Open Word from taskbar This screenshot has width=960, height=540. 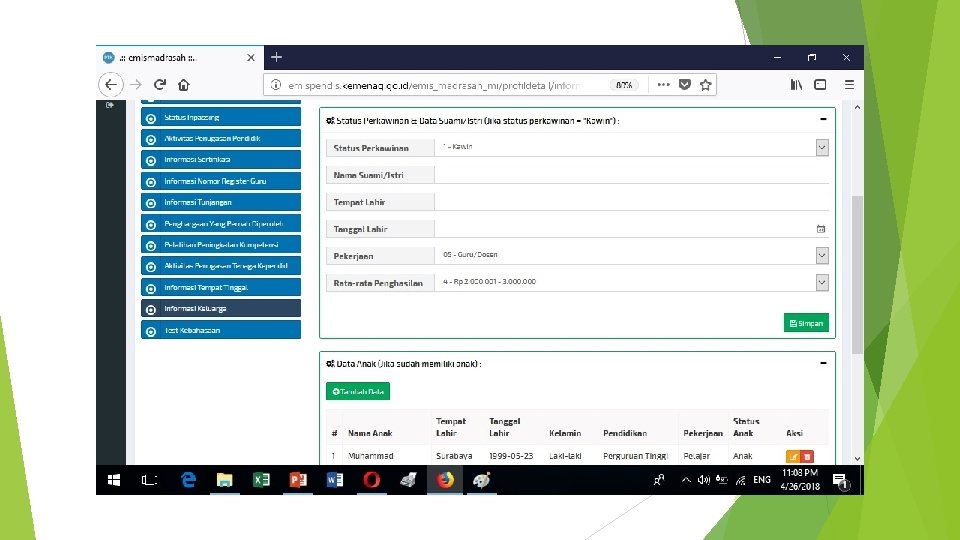tap(335, 480)
